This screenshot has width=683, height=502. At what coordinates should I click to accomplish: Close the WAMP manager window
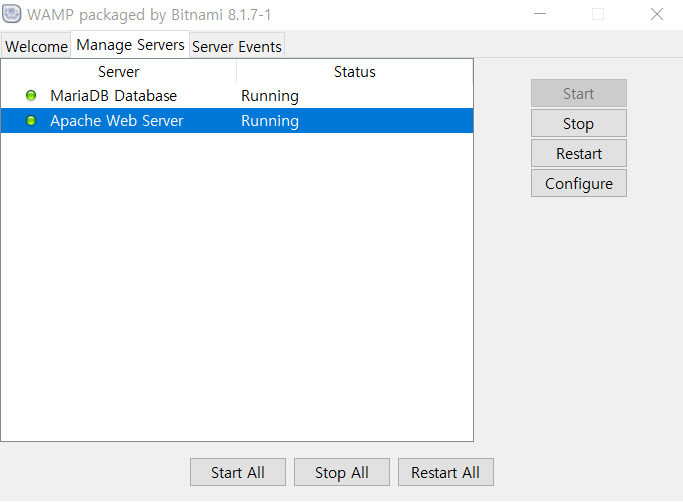[656, 14]
